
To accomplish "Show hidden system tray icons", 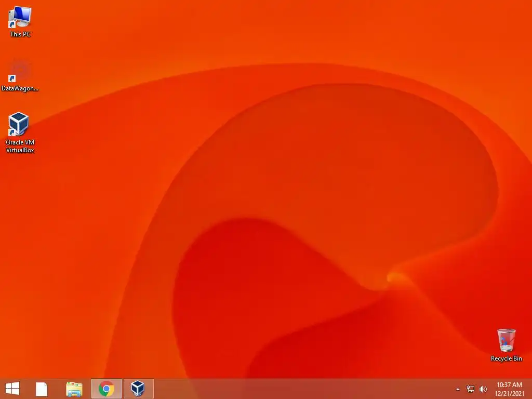I will tap(458, 389).
